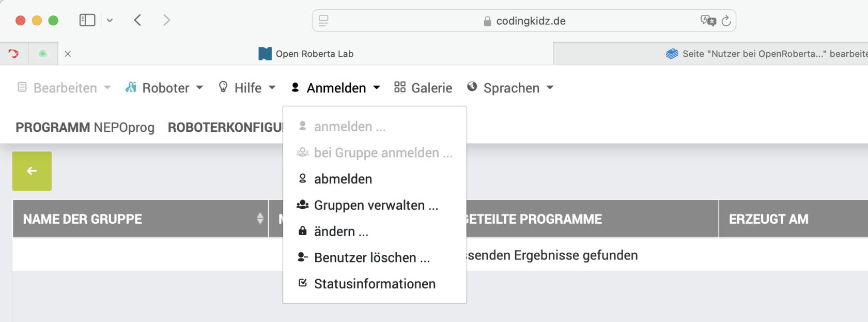
Task: Expand the Bearbeiten dropdown caret
Action: pyautogui.click(x=107, y=88)
